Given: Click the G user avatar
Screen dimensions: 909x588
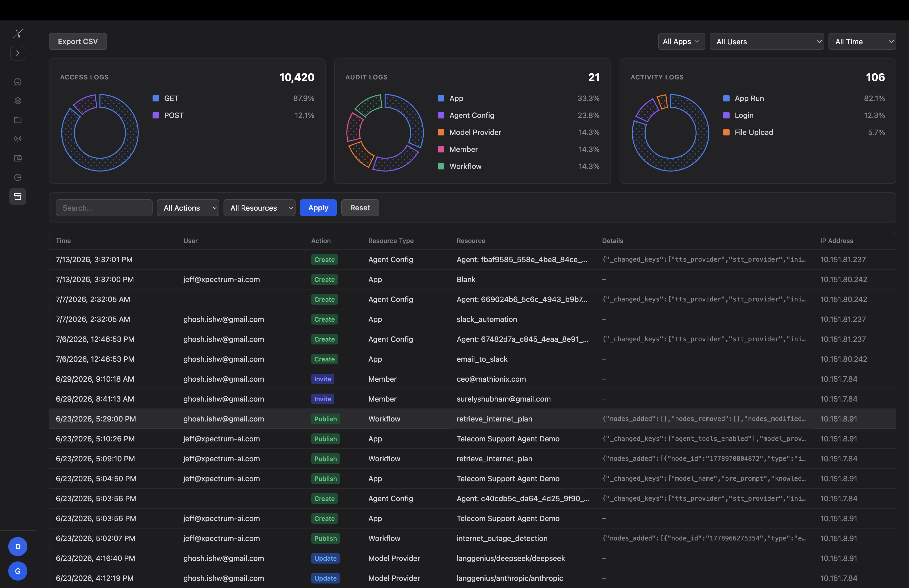Looking at the screenshot, I should (x=18, y=571).
